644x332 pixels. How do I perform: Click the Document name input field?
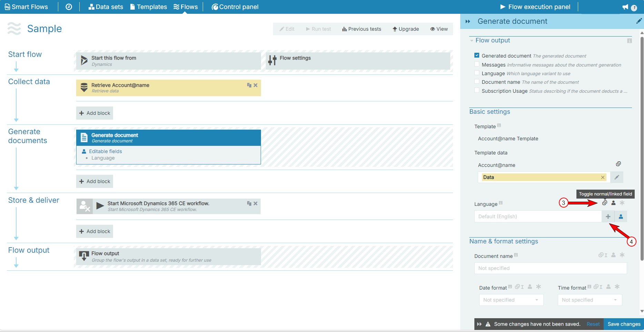(x=551, y=268)
